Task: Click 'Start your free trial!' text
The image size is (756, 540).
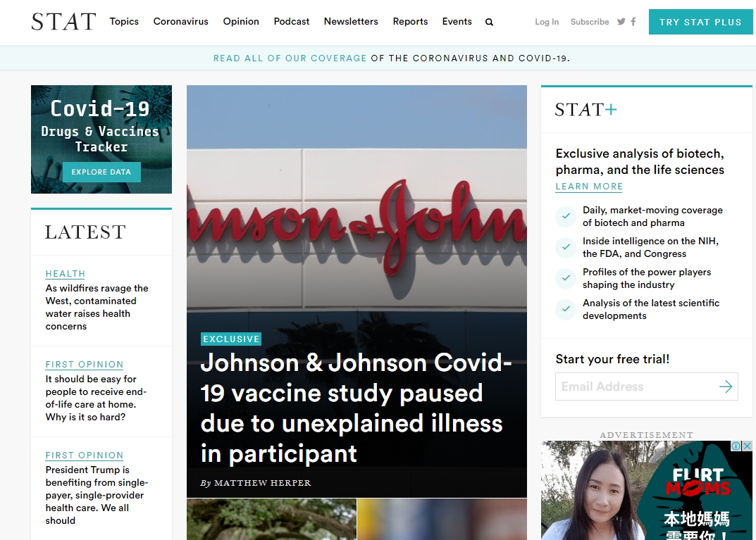Action: (x=612, y=359)
